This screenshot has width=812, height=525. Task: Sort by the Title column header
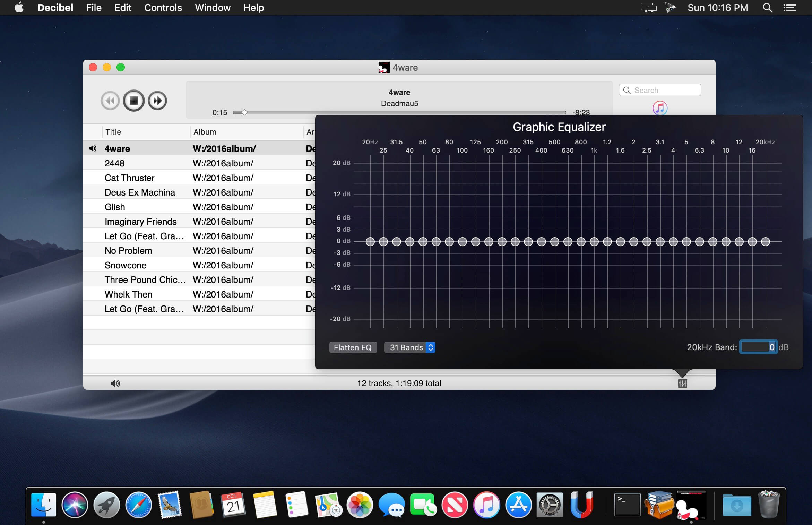146,132
